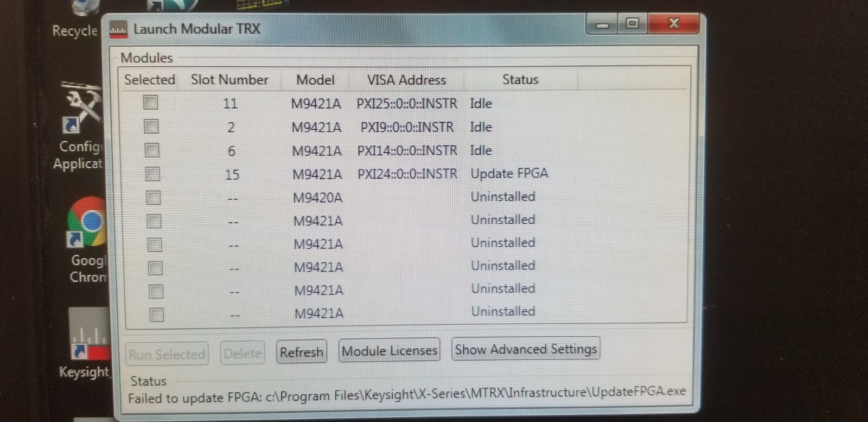Click the disabled Run Selected button
868x422 pixels.
click(x=167, y=355)
